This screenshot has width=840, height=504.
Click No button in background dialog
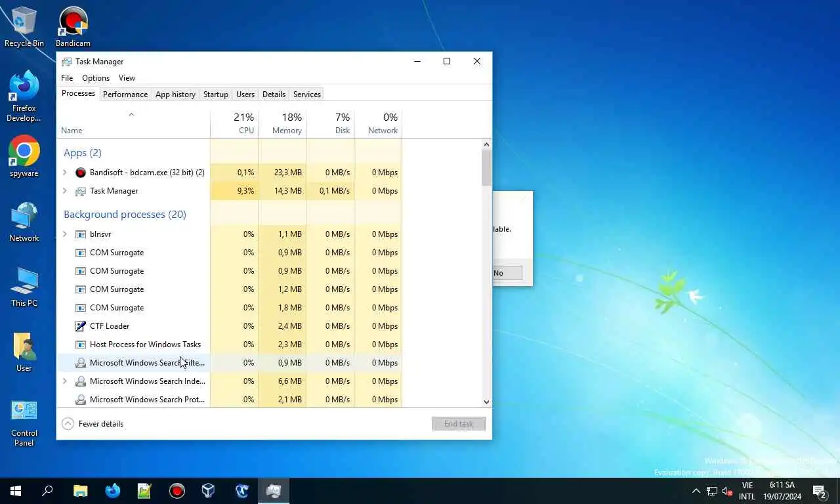508,273
